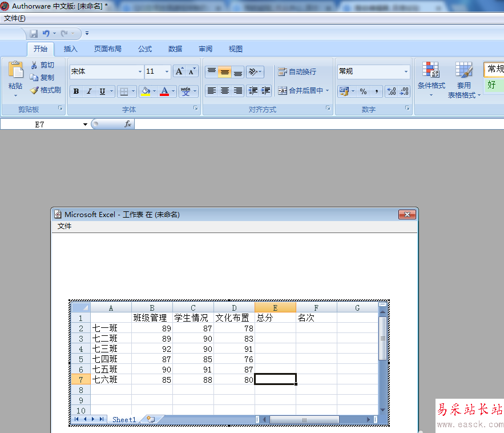This screenshot has height=433, width=504.
Task: Open Authorware 文件(F) menu
Action: coord(14,18)
